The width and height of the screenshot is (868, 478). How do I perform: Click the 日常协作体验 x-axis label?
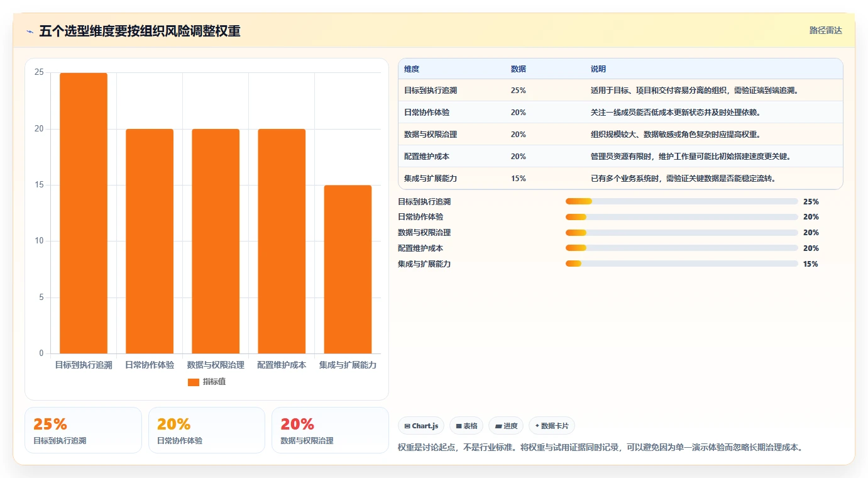(x=150, y=365)
